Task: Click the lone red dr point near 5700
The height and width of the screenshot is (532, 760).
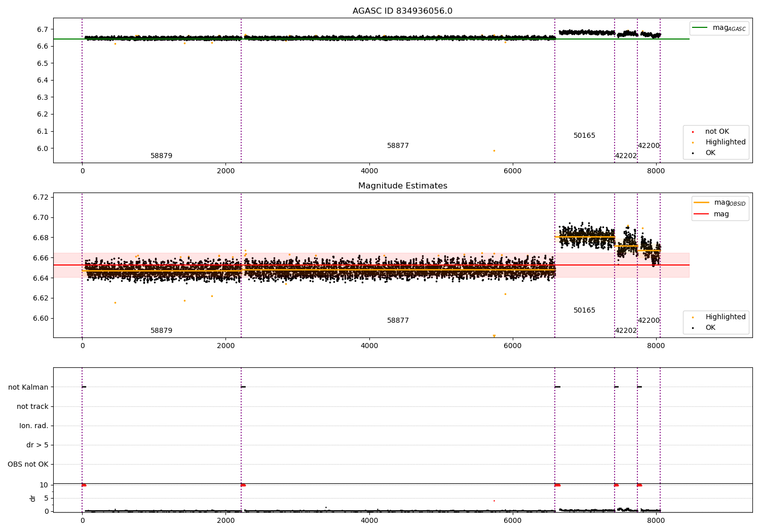Action: click(x=494, y=501)
